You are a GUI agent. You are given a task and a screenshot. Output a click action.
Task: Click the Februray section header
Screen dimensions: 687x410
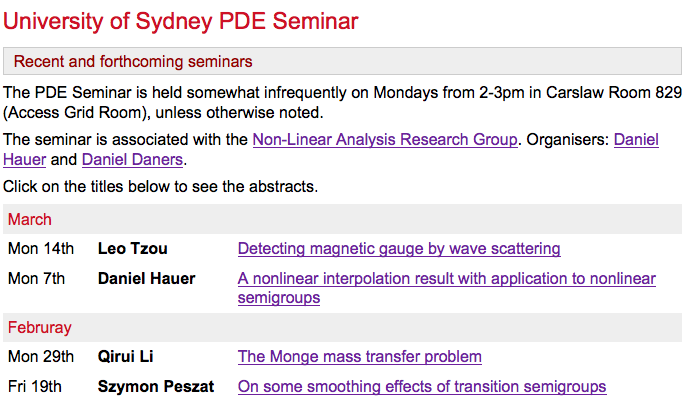pos(40,328)
